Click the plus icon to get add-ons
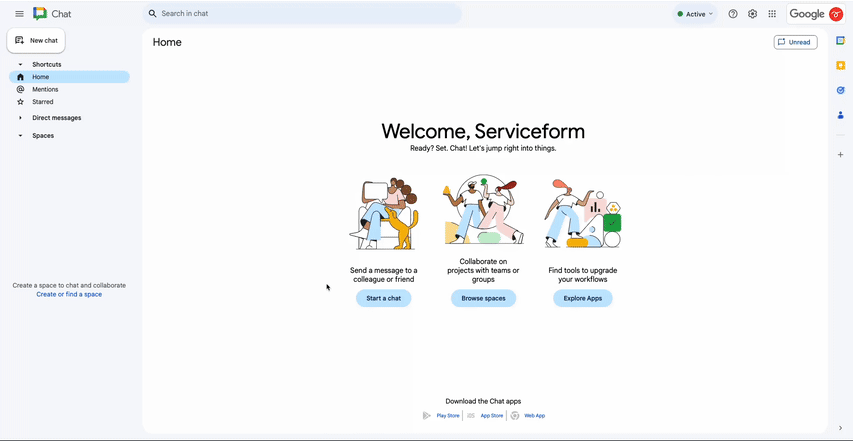 click(840, 155)
